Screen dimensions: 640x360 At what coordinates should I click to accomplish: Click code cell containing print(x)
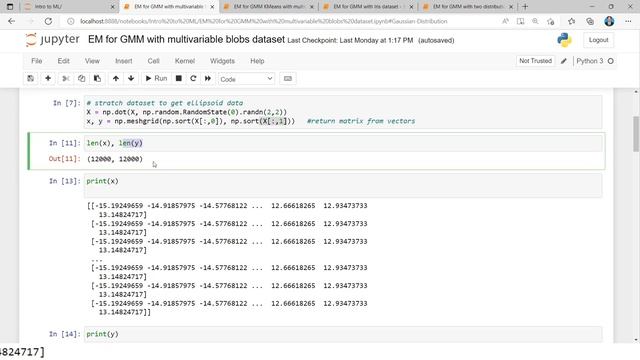click(x=343, y=185)
